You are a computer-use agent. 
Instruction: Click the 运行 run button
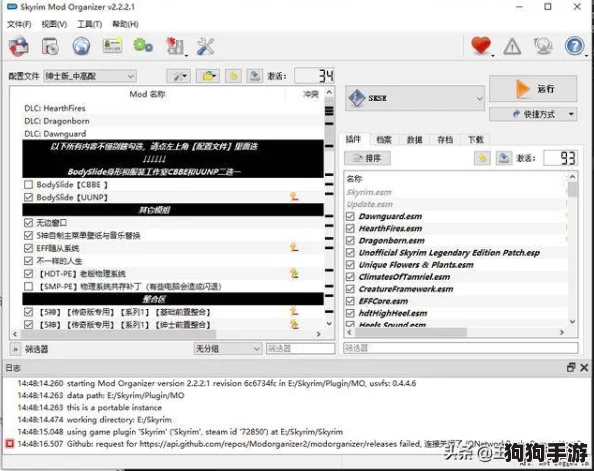coord(533,89)
